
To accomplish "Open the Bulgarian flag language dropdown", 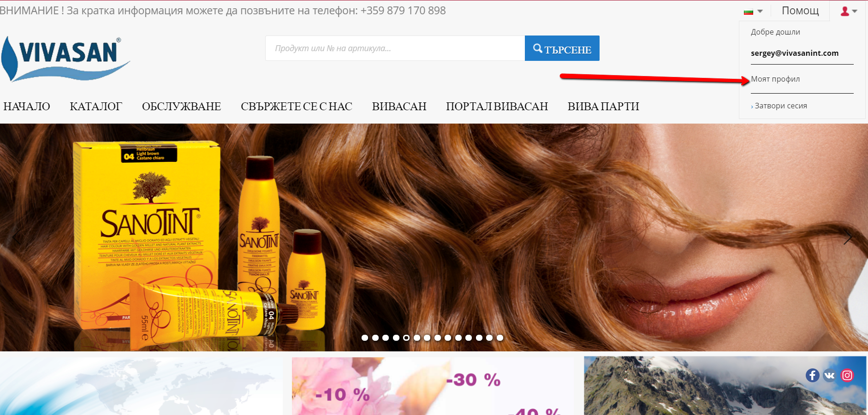I will [x=753, y=11].
